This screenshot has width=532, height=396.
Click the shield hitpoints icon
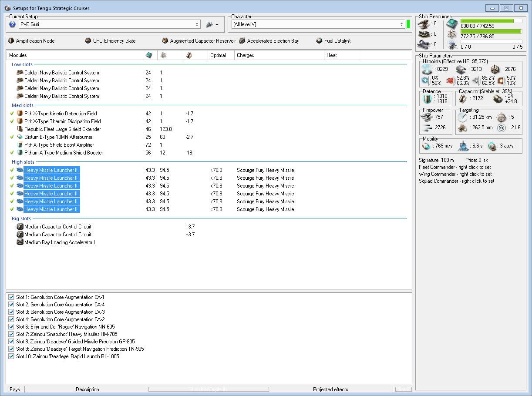(427, 69)
